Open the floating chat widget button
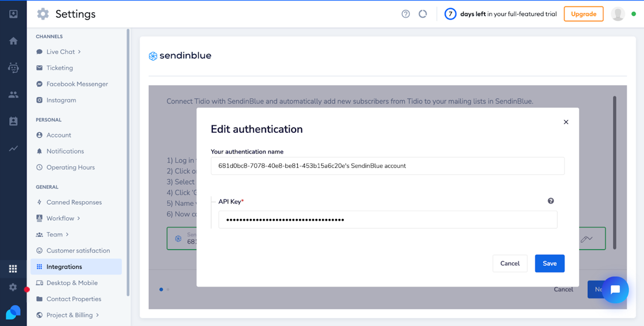The image size is (644, 326). coord(615,290)
